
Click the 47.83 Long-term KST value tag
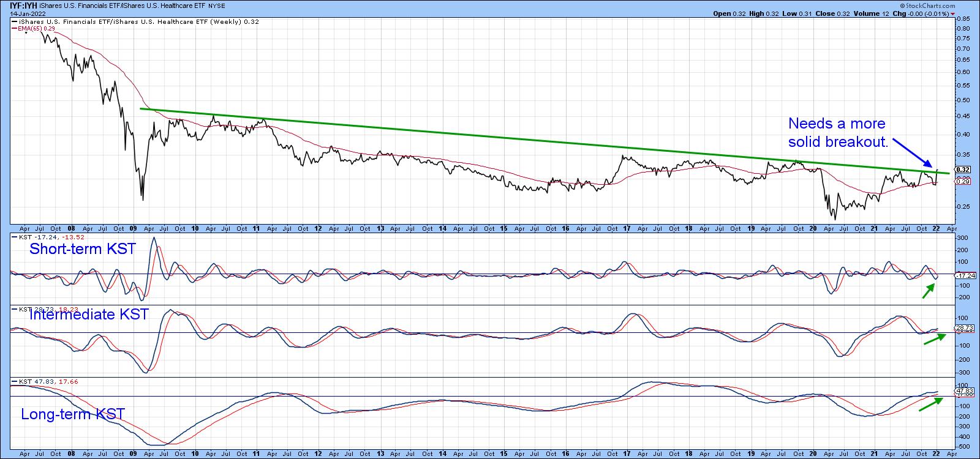click(x=963, y=390)
